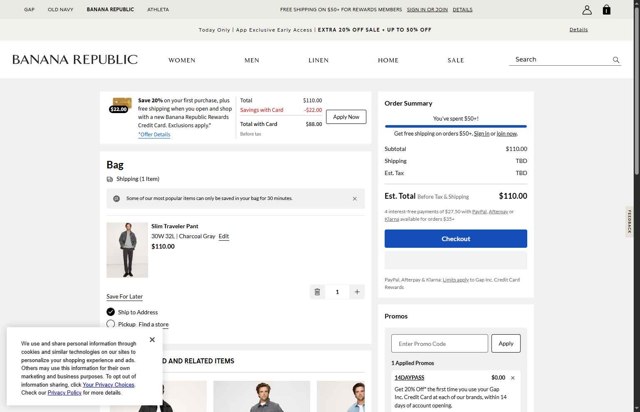Remove the 14DAYPASS promo
The height and width of the screenshot is (412, 640).
point(513,378)
